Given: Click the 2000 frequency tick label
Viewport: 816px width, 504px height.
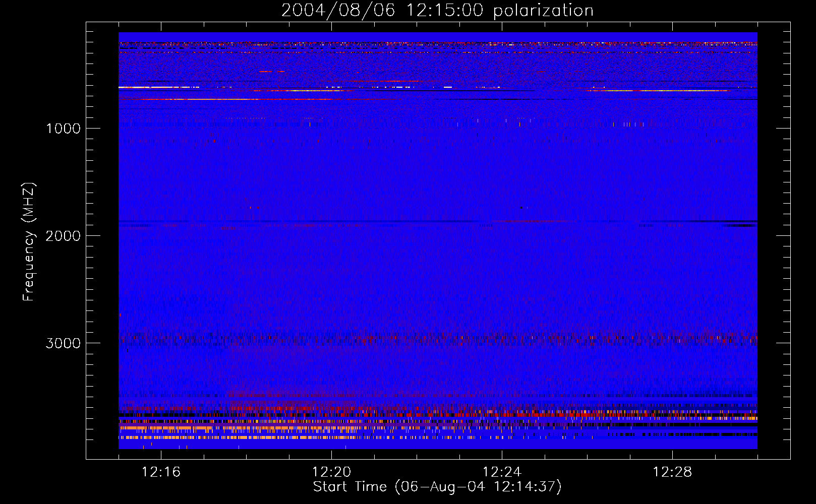Looking at the screenshot, I should (x=63, y=236).
